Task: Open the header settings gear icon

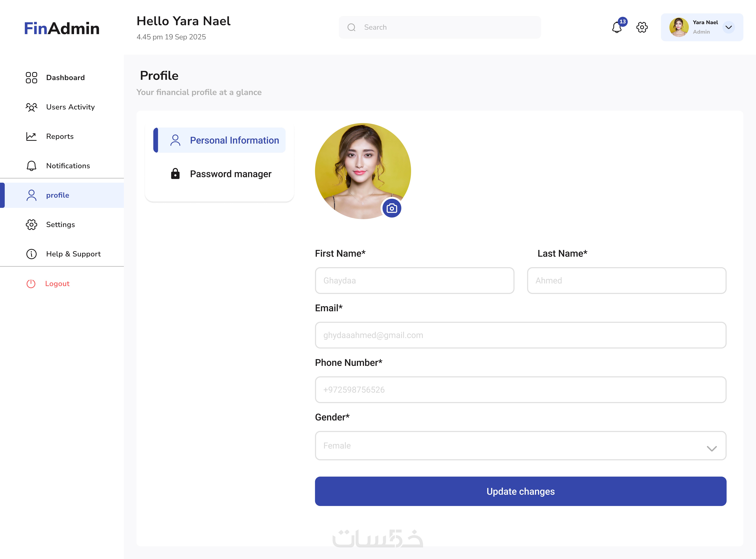Action: [642, 27]
